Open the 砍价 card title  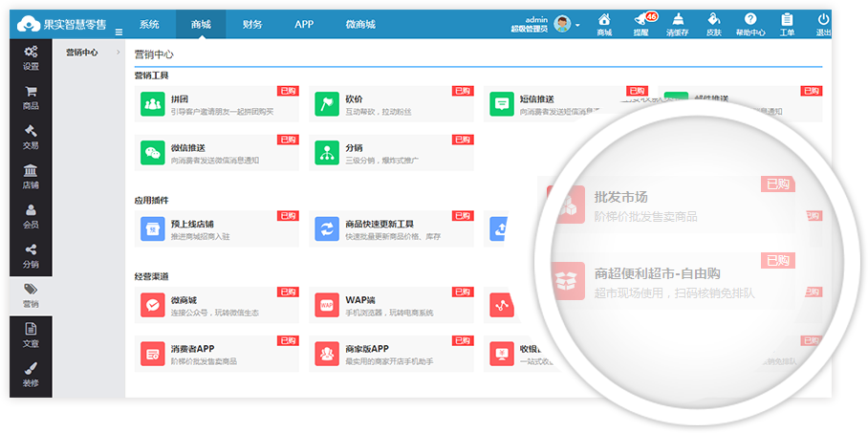click(x=355, y=99)
